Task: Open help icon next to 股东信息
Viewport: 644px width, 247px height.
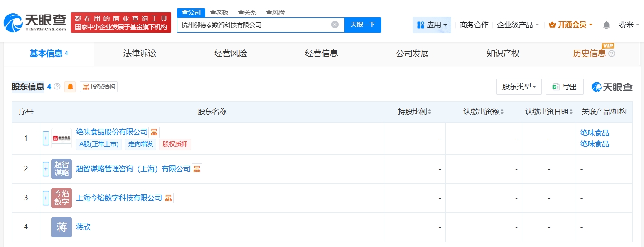Action: pos(57,86)
